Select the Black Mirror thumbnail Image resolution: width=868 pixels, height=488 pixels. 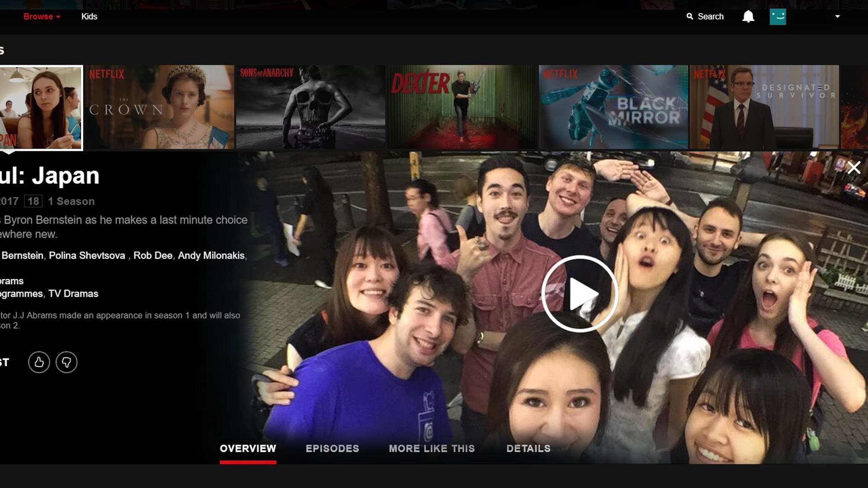pyautogui.click(x=613, y=107)
